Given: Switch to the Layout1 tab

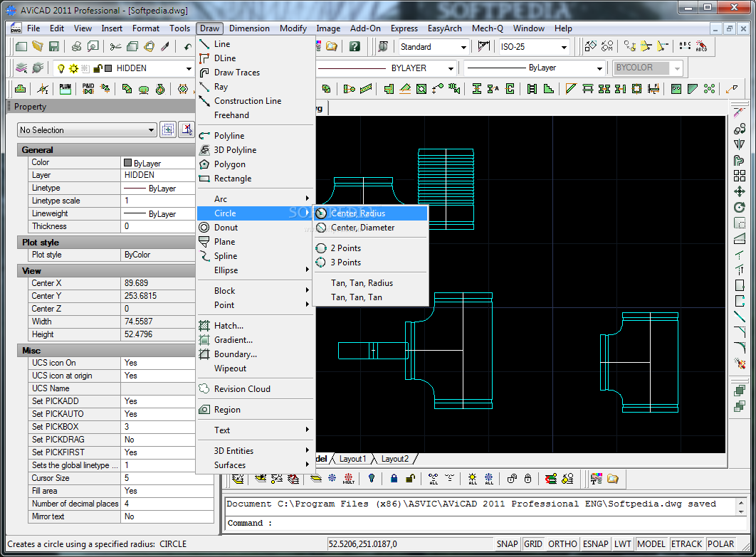Looking at the screenshot, I should click(x=352, y=459).
